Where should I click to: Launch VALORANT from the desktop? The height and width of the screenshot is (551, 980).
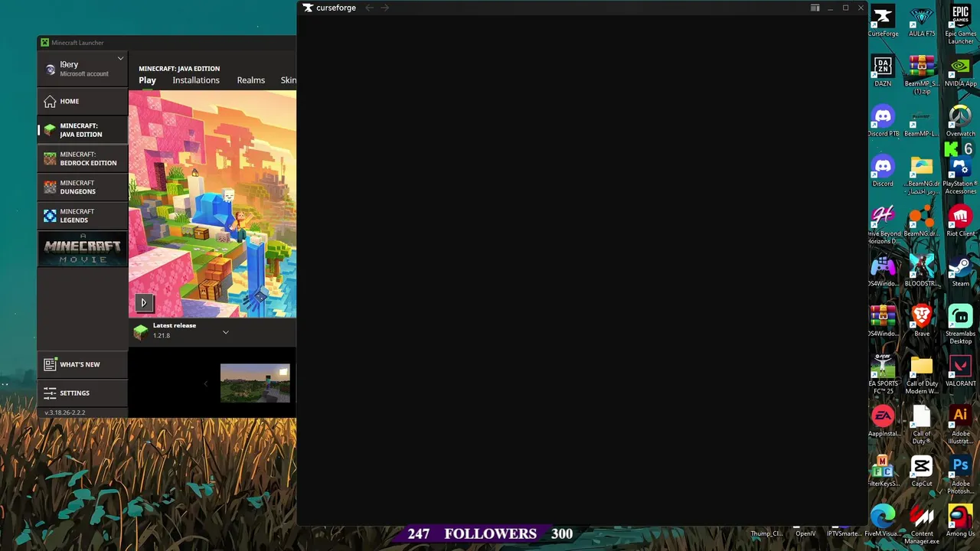click(x=960, y=372)
